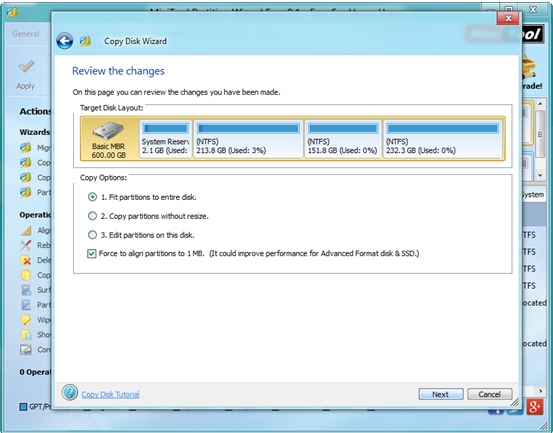Click the Align partition icon in Operations
Image resolution: width=553 pixels, height=433 pixels.
25,230
